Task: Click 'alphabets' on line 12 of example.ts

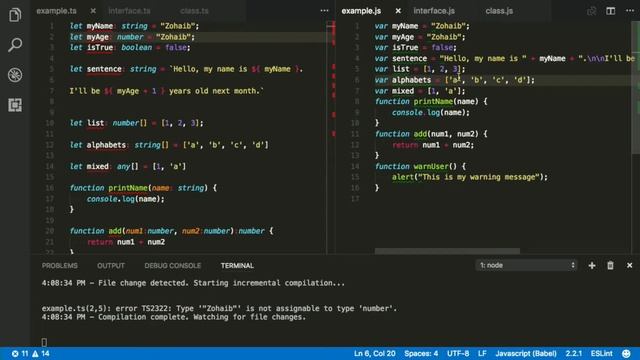Action: 106,145
